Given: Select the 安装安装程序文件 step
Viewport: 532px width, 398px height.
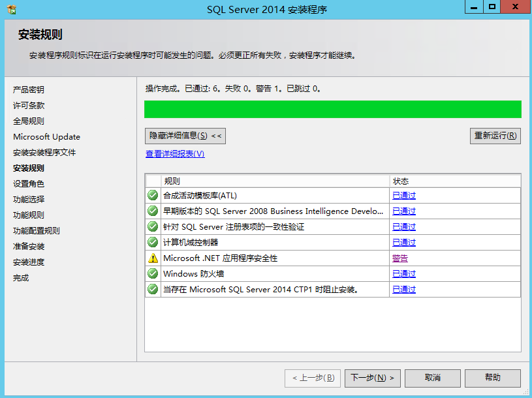Looking at the screenshot, I should 44,153.
